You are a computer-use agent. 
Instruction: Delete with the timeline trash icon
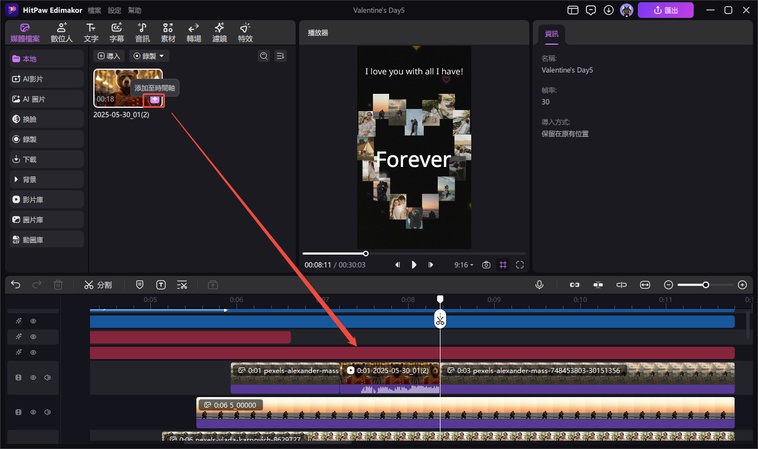coord(58,285)
